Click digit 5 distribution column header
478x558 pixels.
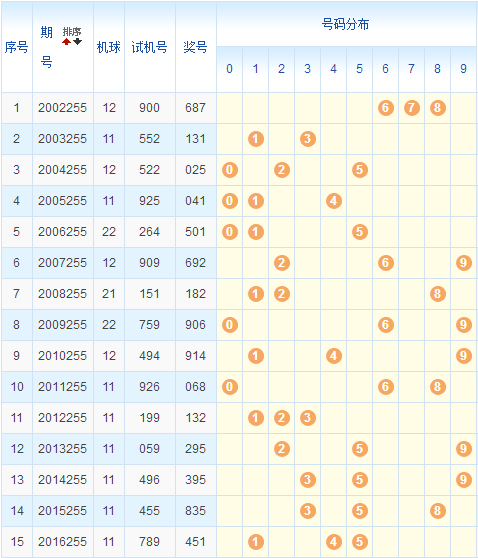[x=359, y=69]
